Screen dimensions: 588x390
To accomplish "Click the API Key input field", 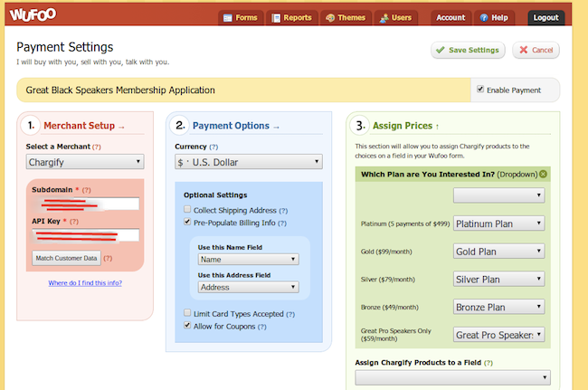I will [86, 235].
